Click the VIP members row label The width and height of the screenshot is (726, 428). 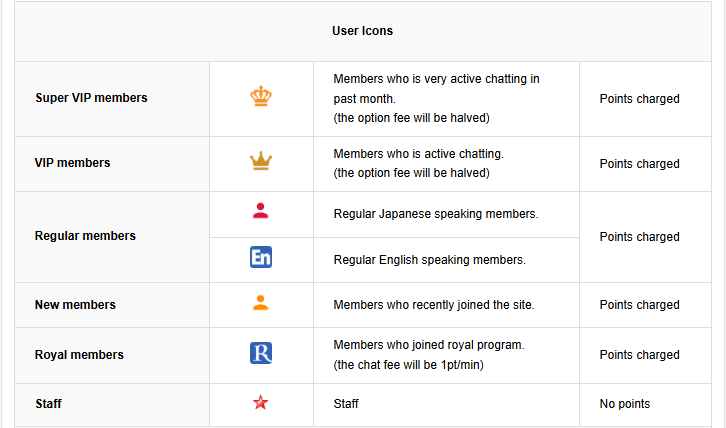click(x=72, y=163)
